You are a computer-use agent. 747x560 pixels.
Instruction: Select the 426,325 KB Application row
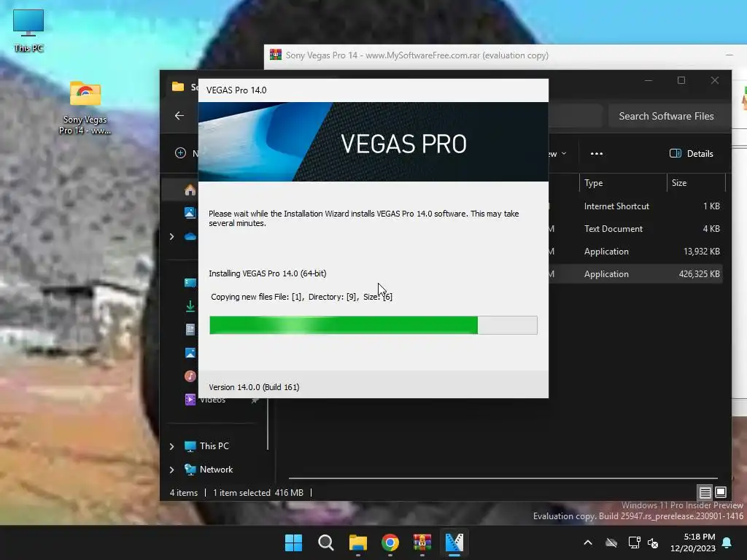(635, 274)
